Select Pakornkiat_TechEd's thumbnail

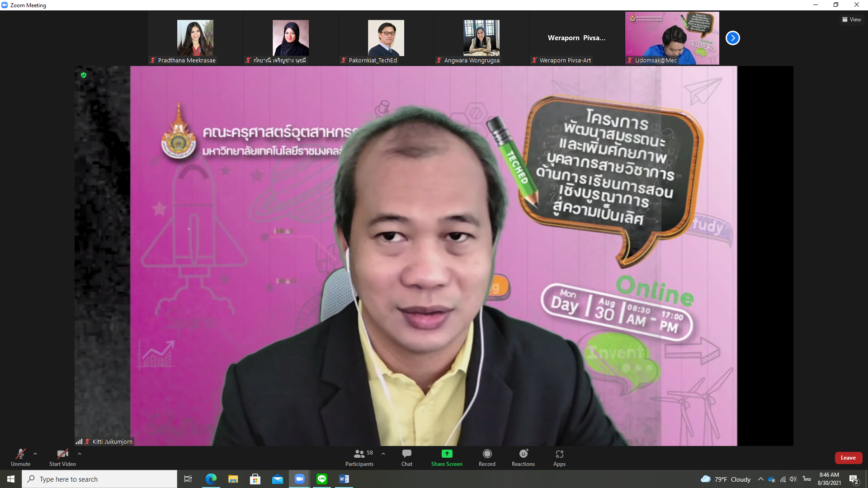pyautogui.click(x=386, y=38)
